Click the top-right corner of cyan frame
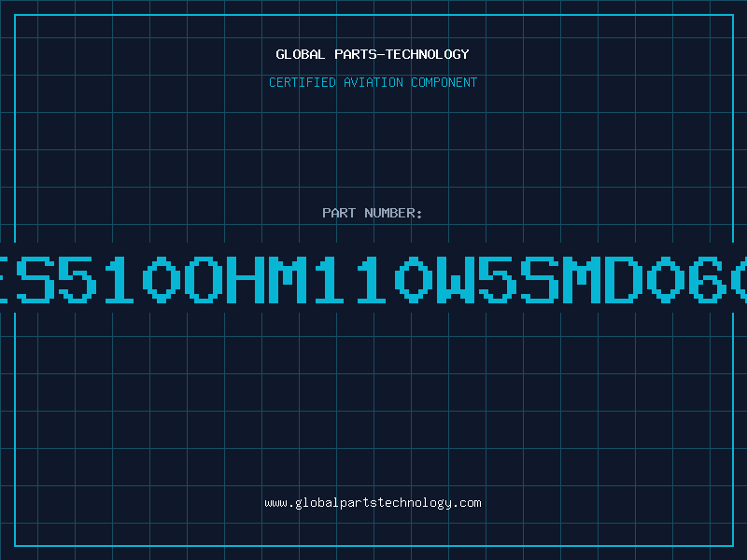The image size is (747, 560). pos(733,15)
